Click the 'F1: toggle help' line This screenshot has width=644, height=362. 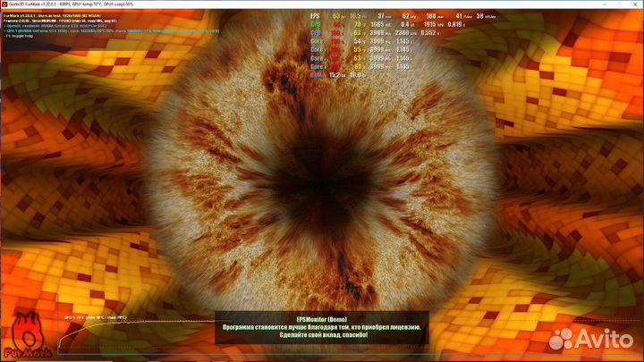tap(19, 36)
